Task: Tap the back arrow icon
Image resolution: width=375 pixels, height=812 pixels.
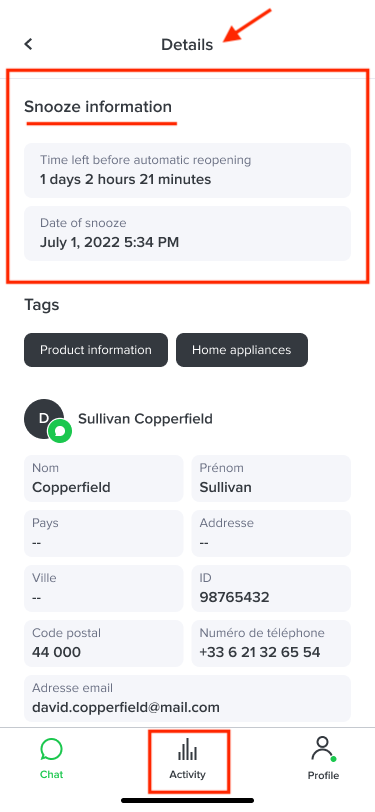Action: (x=28, y=44)
